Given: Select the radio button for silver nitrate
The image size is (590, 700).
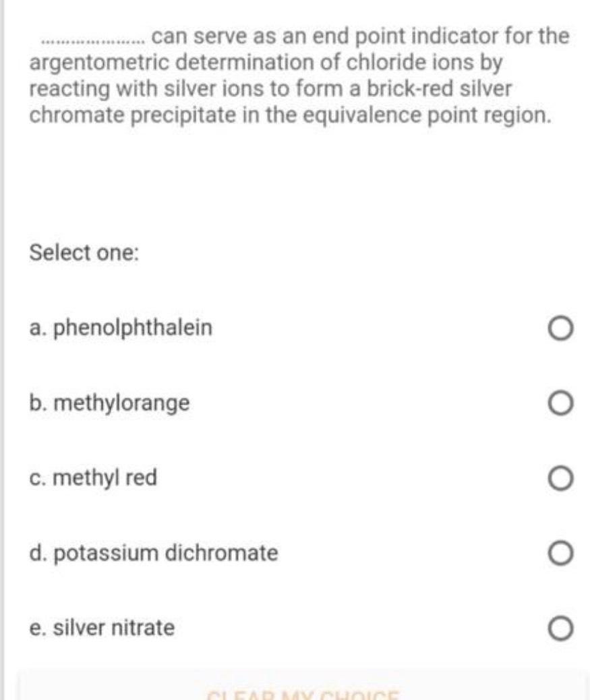Looking at the screenshot, I should click(x=559, y=627).
